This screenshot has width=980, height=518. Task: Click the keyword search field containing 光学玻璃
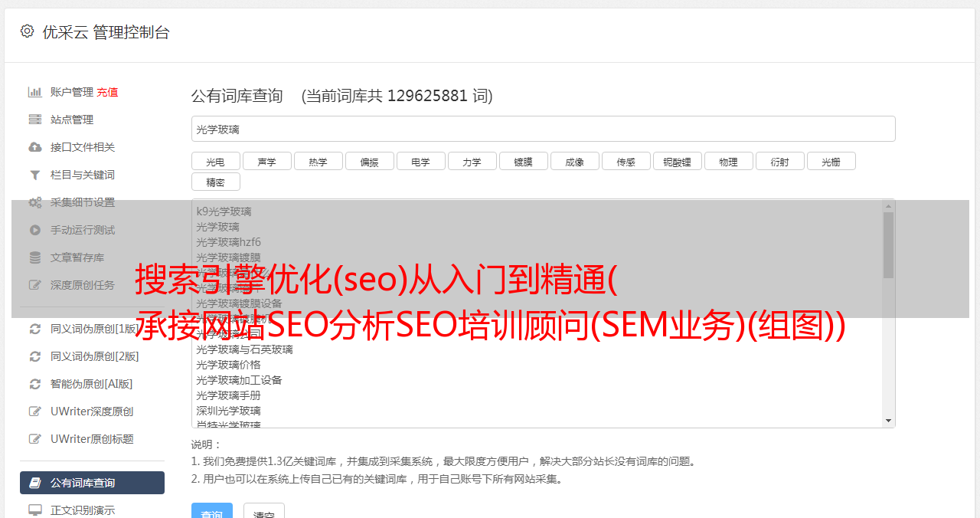click(544, 129)
